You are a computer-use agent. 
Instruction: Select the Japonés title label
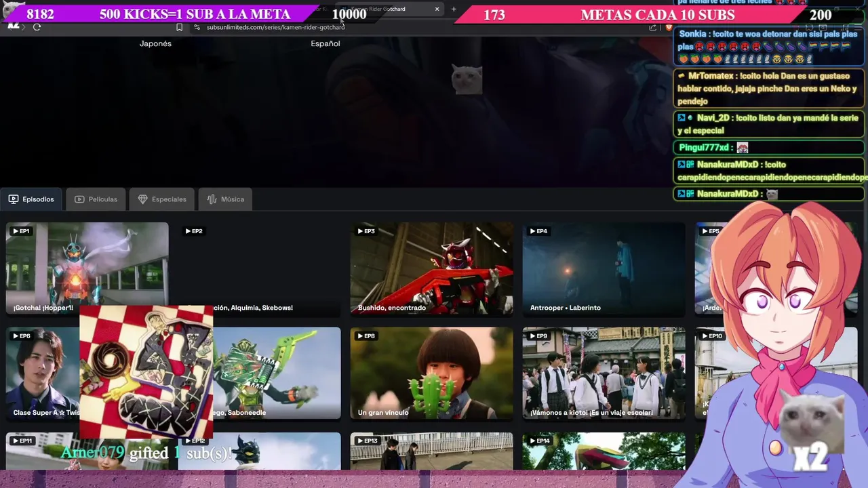click(x=155, y=43)
